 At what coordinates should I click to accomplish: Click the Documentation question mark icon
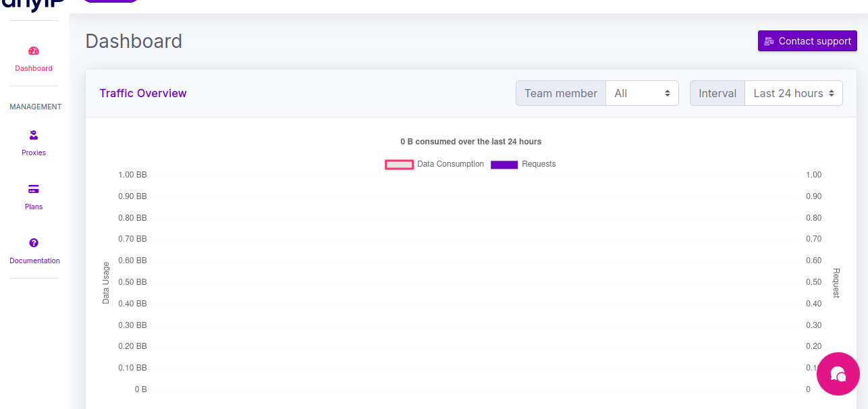tap(34, 243)
